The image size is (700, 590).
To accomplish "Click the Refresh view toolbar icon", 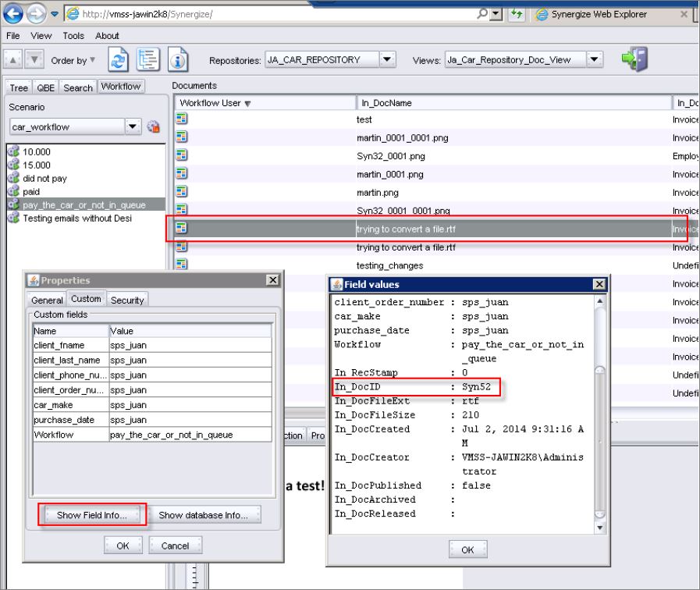I will tap(118, 59).
